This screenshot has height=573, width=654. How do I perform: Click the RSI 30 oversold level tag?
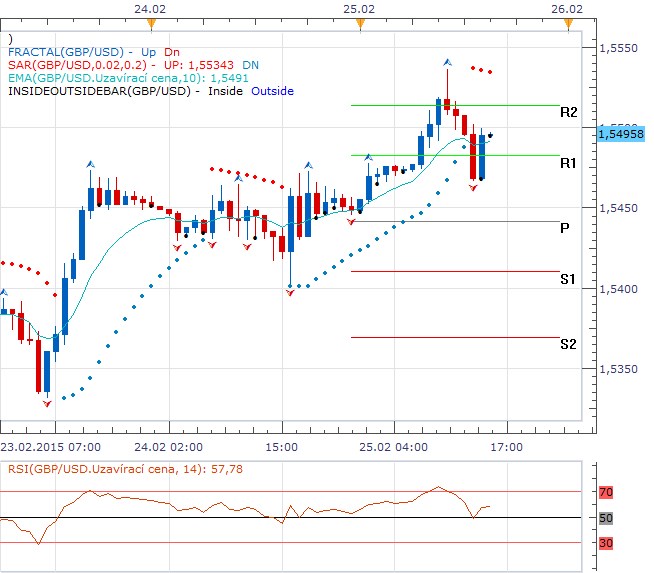tap(606, 543)
